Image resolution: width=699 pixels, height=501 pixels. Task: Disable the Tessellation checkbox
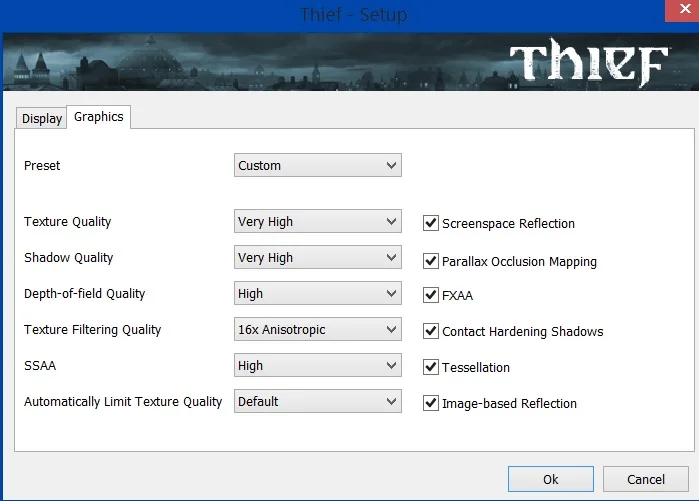(431, 367)
